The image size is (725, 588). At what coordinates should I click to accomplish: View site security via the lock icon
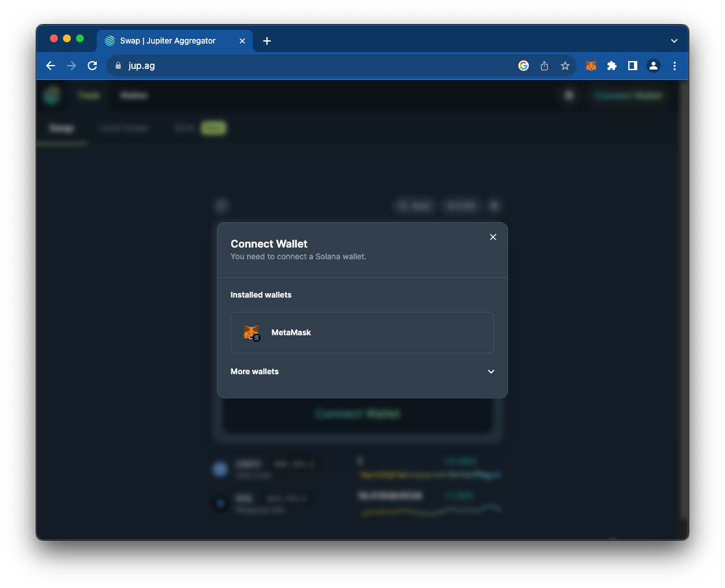(x=118, y=66)
